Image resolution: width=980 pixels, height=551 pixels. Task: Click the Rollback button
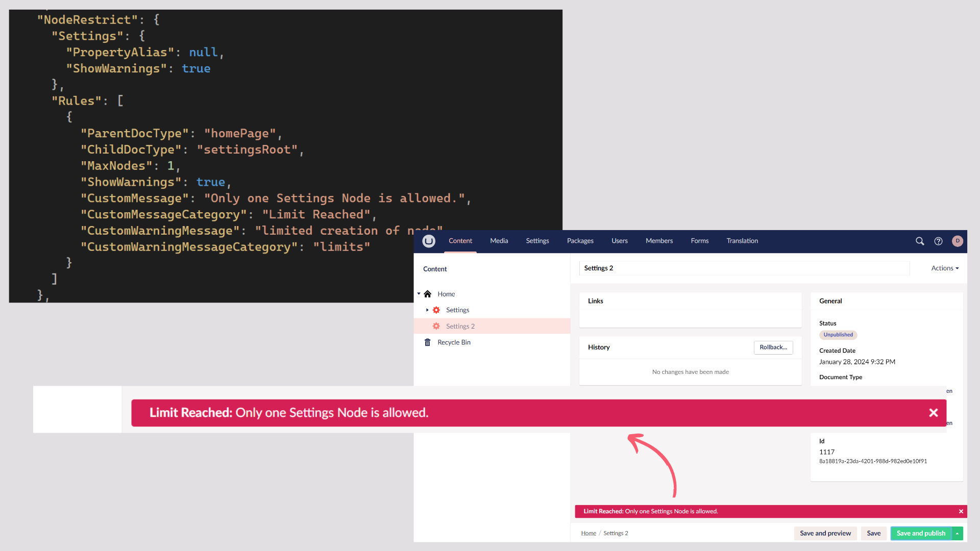click(773, 347)
